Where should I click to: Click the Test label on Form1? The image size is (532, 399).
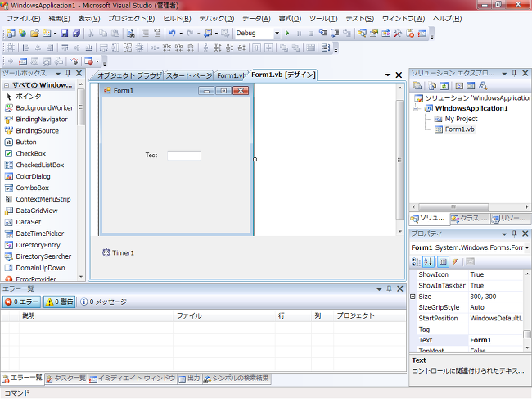151,155
